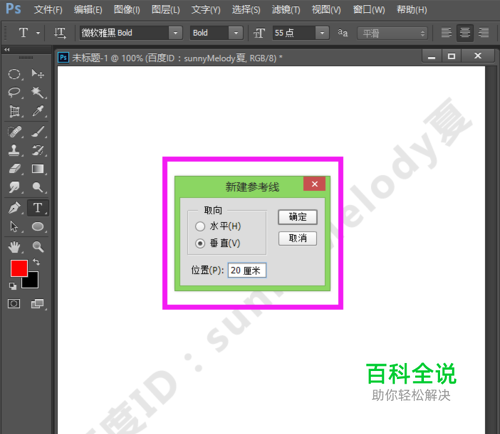Open the 图层(L) menu
Viewport: 500px width, 434px height.
(x=166, y=10)
